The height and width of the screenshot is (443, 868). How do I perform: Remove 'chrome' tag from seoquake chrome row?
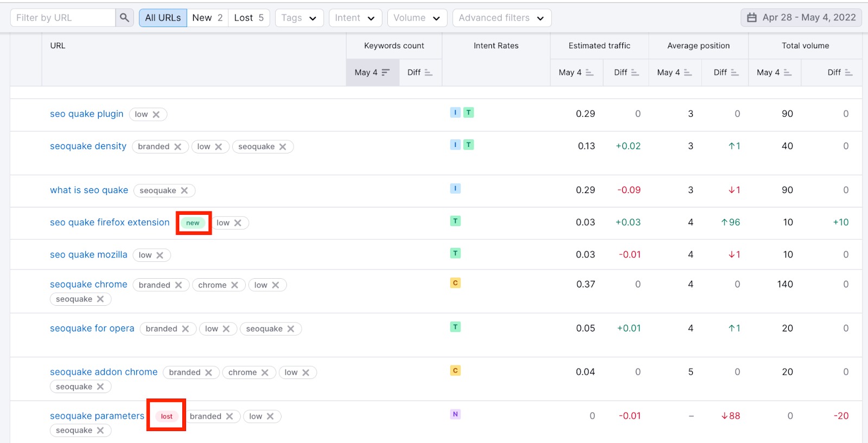234,285
